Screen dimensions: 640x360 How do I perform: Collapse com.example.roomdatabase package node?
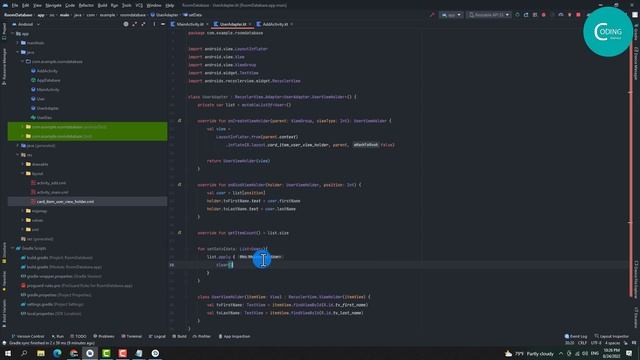tap(22, 62)
